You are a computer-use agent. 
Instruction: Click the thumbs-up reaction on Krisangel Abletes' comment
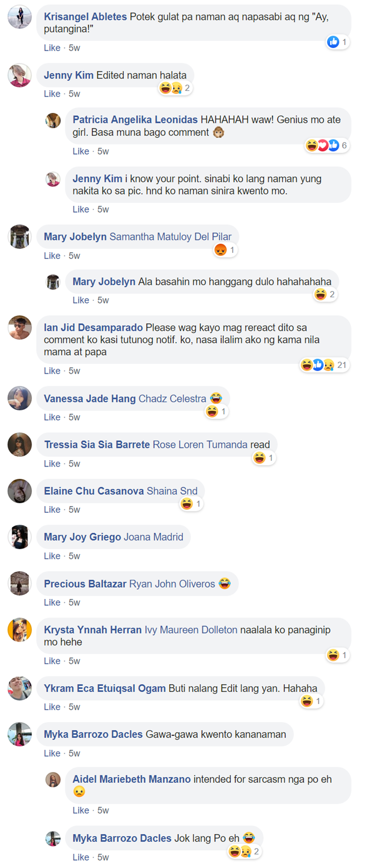coord(333,42)
